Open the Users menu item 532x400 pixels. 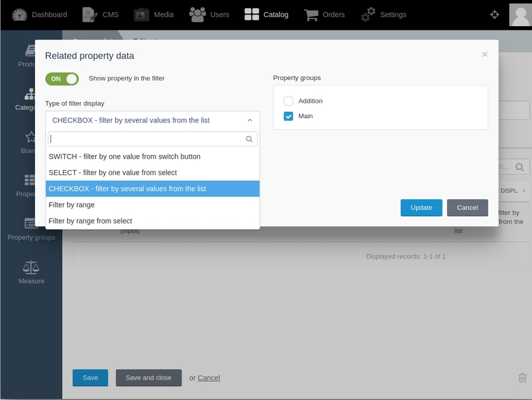point(209,15)
